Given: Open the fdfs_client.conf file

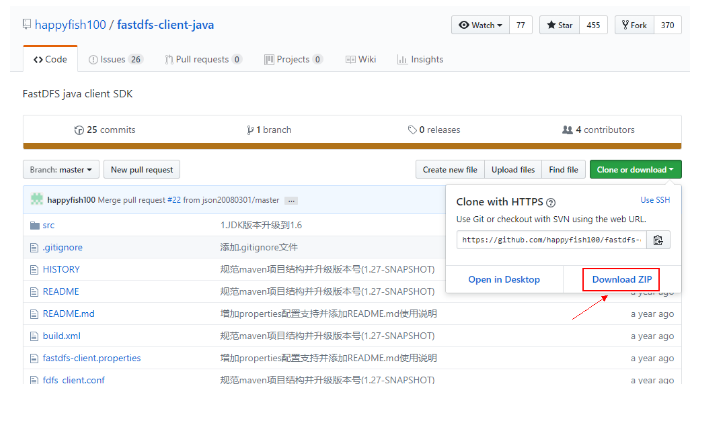Looking at the screenshot, I should 74,380.
